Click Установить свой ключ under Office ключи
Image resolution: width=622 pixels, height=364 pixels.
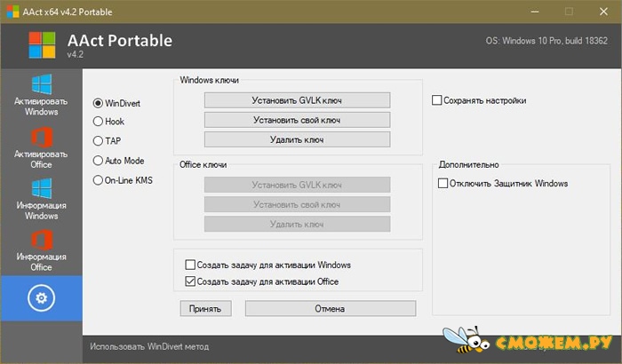pyautogui.click(x=297, y=204)
